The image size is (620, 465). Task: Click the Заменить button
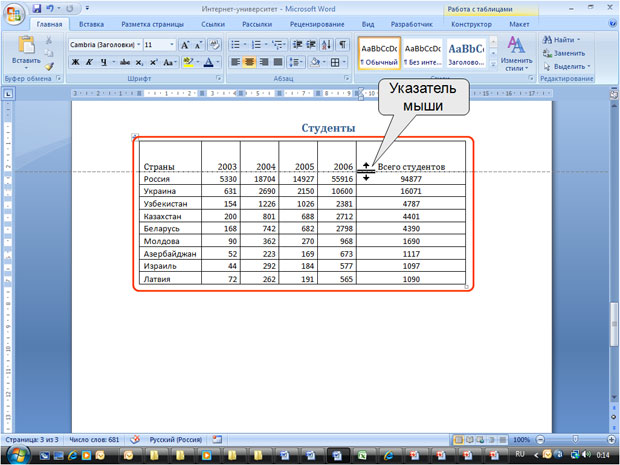[x=565, y=53]
